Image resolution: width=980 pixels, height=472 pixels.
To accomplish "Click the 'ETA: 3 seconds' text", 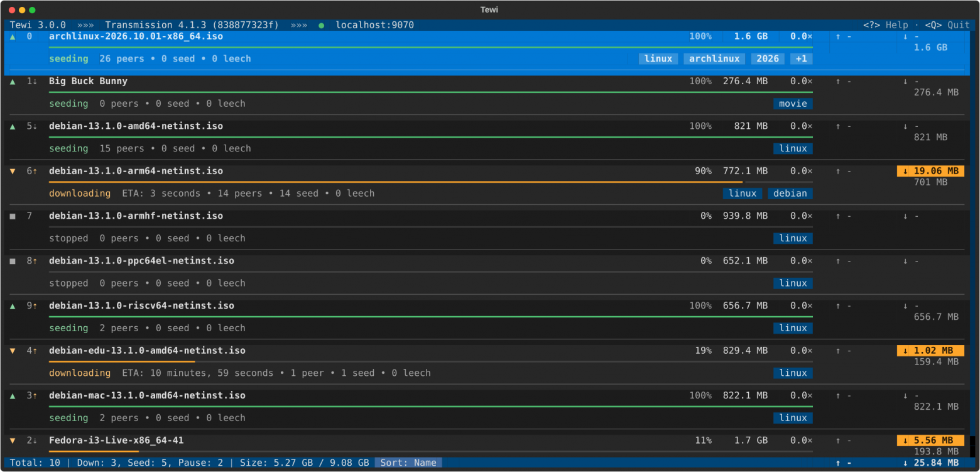I will [161, 194].
